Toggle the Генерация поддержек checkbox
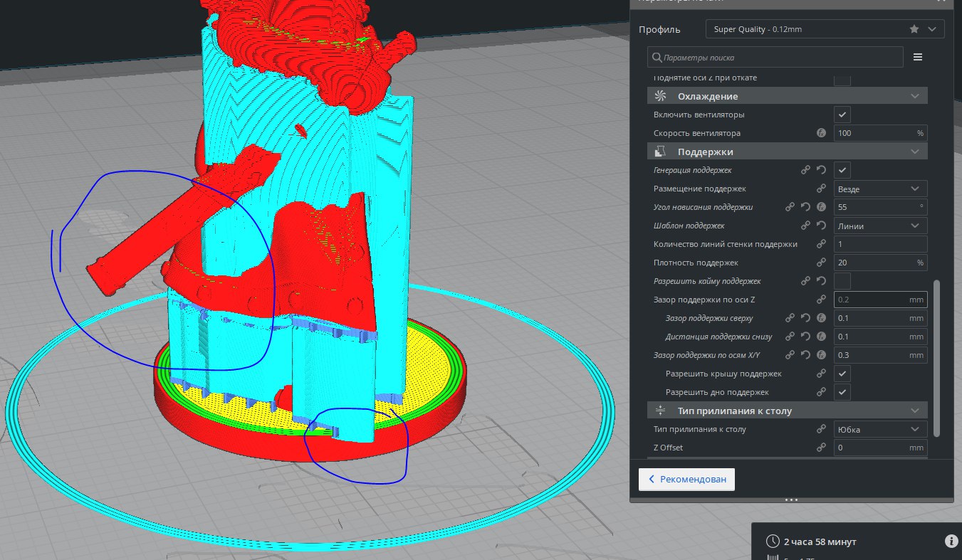 [x=842, y=170]
